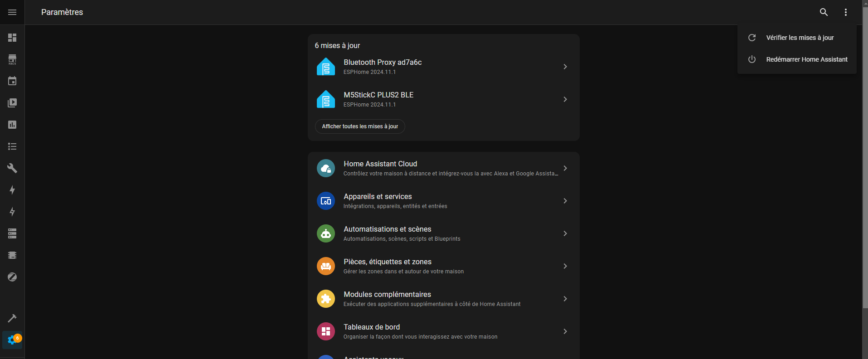Click the yellow puzzle Modules complémentaires icon
868x359 pixels.
pos(326,299)
